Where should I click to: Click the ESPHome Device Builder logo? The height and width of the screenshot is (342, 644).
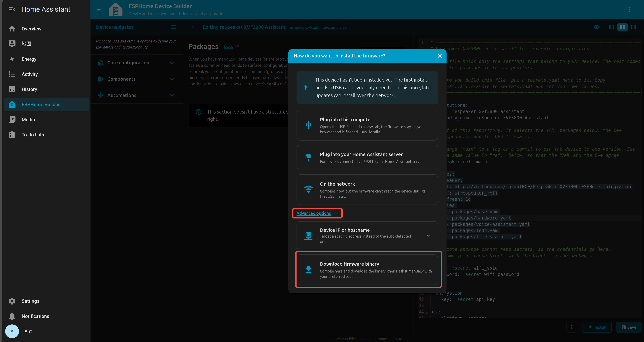[x=115, y=9]
